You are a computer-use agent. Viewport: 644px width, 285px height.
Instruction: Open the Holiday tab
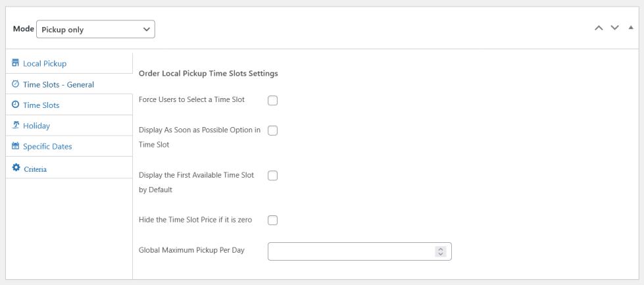69,126
